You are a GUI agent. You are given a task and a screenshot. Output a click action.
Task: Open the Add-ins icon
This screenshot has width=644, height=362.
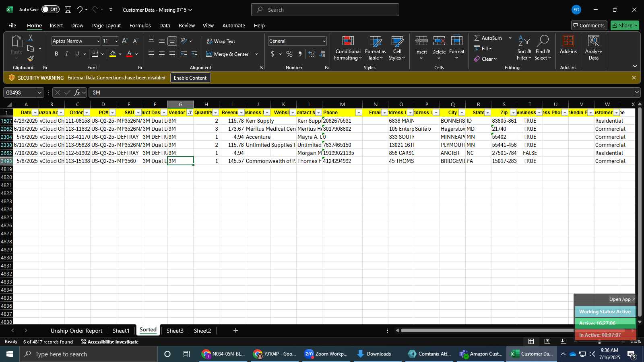pos(568,41)
